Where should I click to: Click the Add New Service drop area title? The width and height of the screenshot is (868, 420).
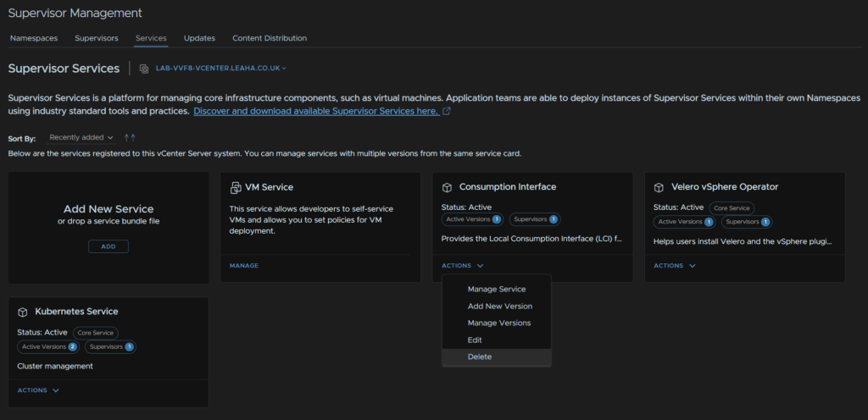point(108,209)
